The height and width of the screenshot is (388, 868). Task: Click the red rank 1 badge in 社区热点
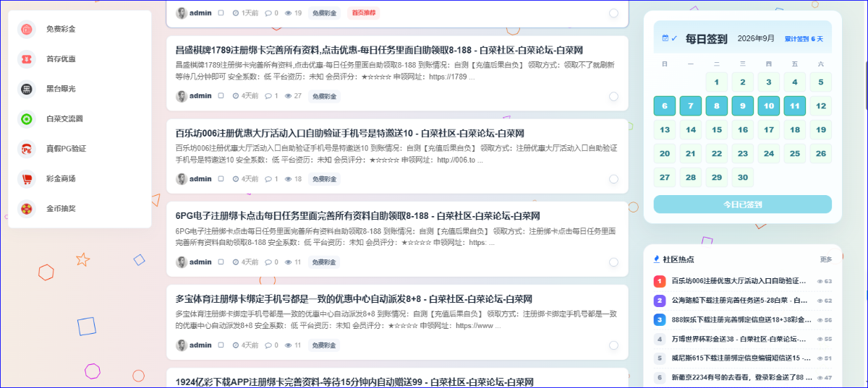(x=659, y=281)
